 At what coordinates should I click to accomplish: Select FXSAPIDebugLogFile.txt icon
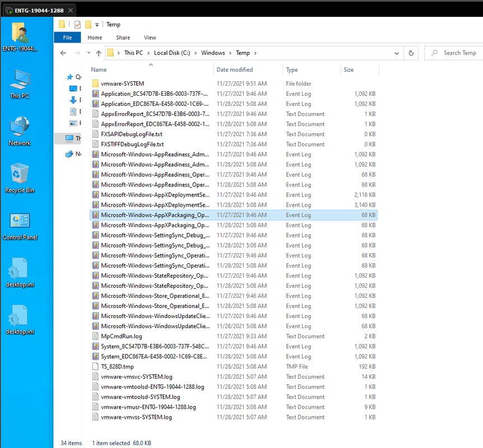pyautogui.click(x=95, y=134)
